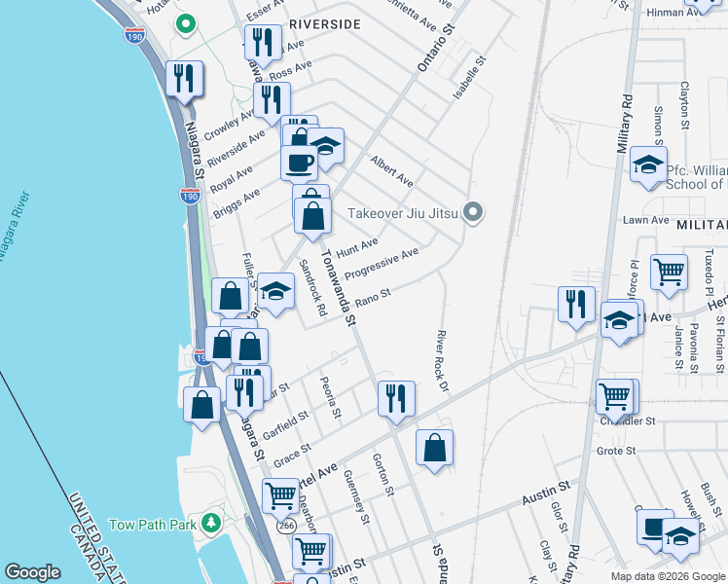728x584 pixels.
Task: Click the Garfield St street label
Action: click(285, 425)
